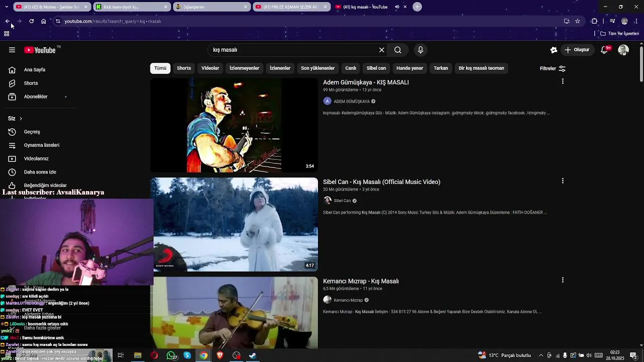The image size is (644, 362).
Task: Click the Adem Gümüşkaya video thumbnail
Action: [234, 125]
